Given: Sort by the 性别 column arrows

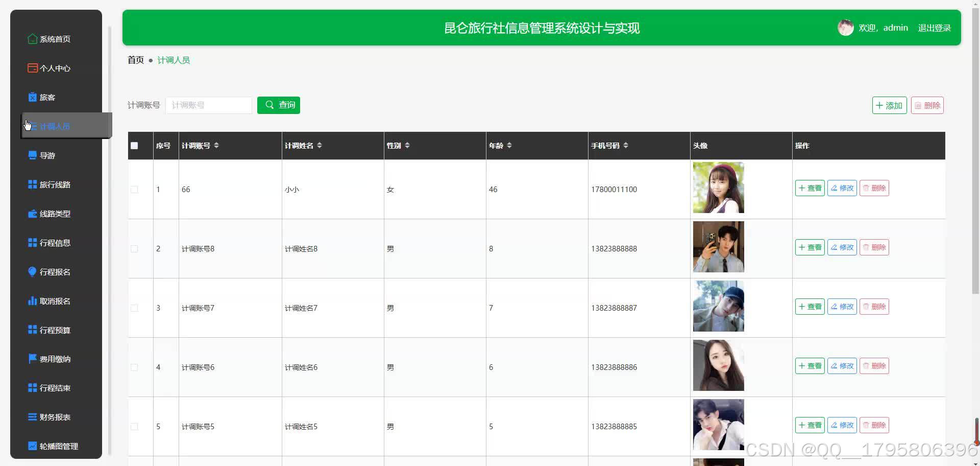Looking at the screenshot, I should coord(407,146).
